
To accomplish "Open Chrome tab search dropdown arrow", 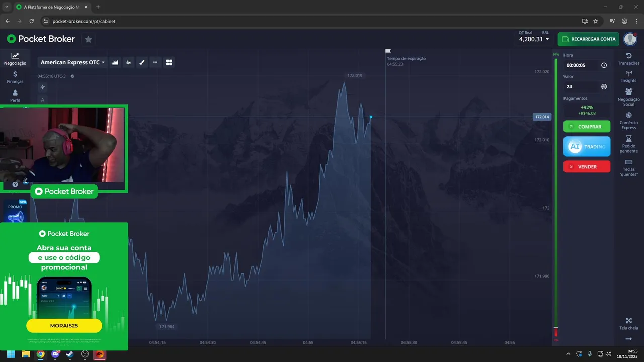I will tap(7, 7).
